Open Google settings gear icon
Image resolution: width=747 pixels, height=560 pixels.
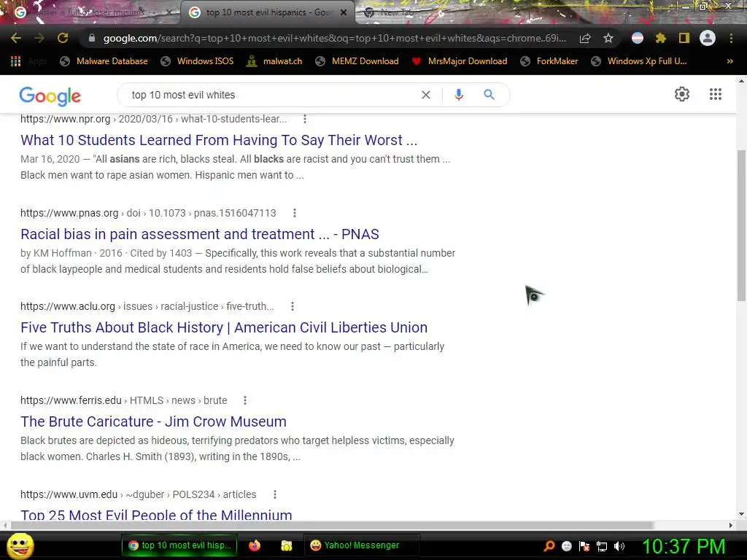pyautogui.click(x=682, y=94)
